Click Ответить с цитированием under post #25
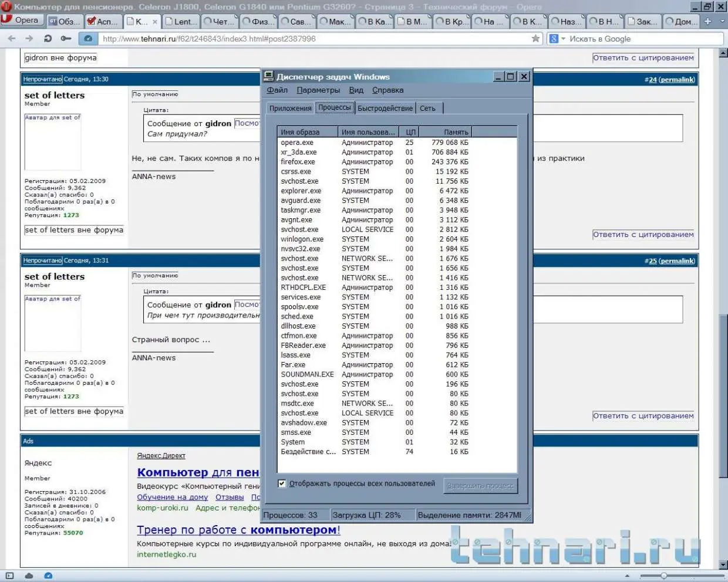 [643, 415]
